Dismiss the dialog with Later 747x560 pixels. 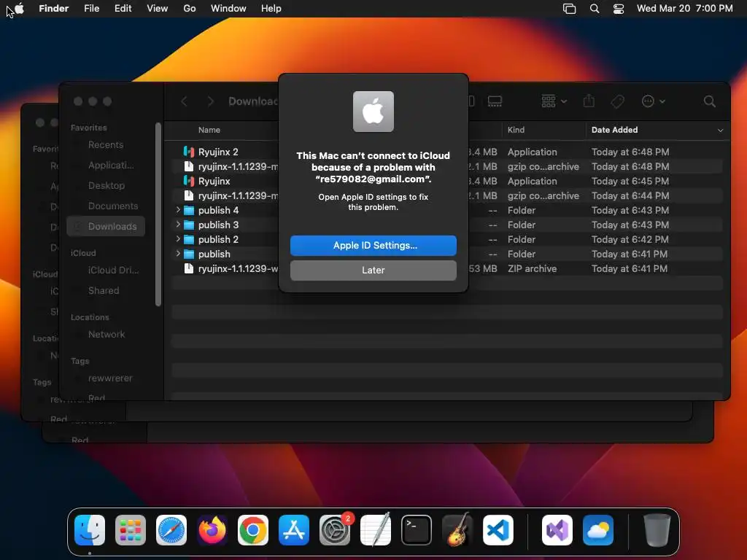pyautogui.click(x=373, y=270)
